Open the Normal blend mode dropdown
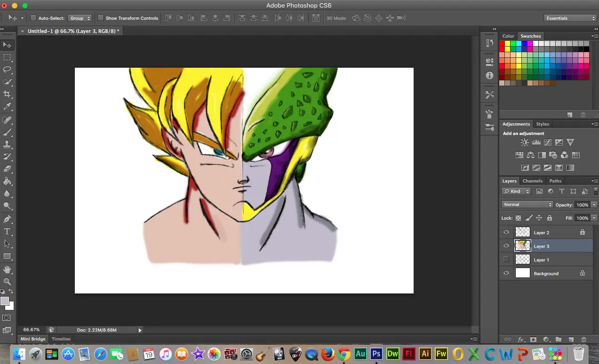This screenshot has width=599, height=364. click(527, 205)
